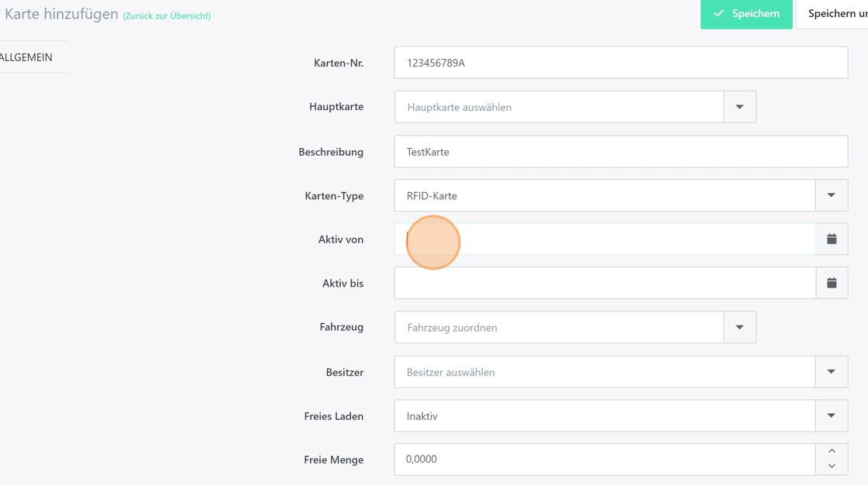
Task: Expand the Hauptkarte dropdown arrow
Action: point(739,107)
